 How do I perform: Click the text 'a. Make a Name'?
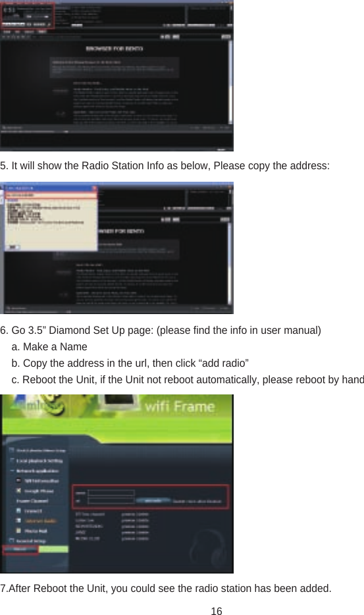pyautogui.click(x=49, y=347)
